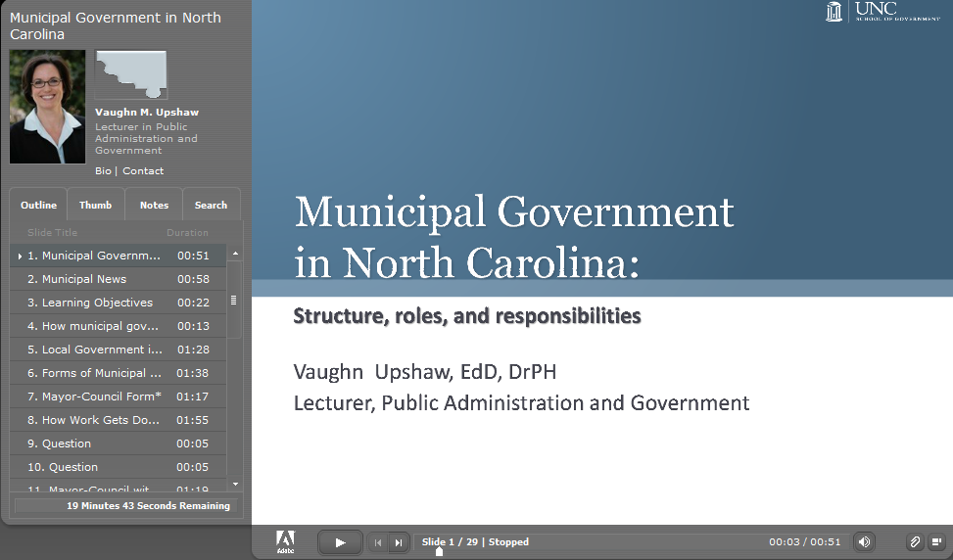
Task: Select slide 1. Municipal Governm...
Action: pyautogui.click(x=118, y=256)
